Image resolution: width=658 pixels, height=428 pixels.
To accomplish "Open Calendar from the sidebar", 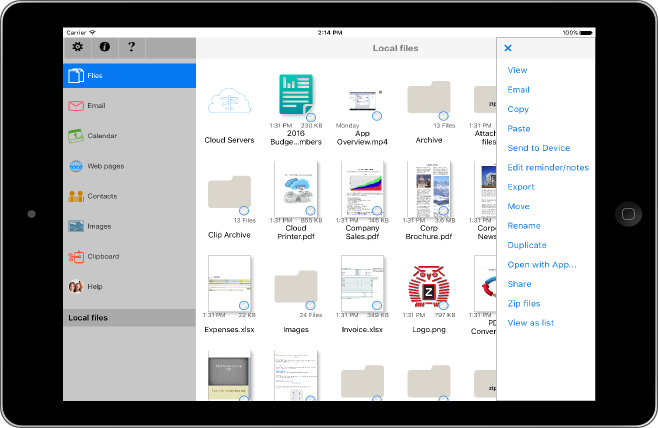I will (x=129, y=136).
